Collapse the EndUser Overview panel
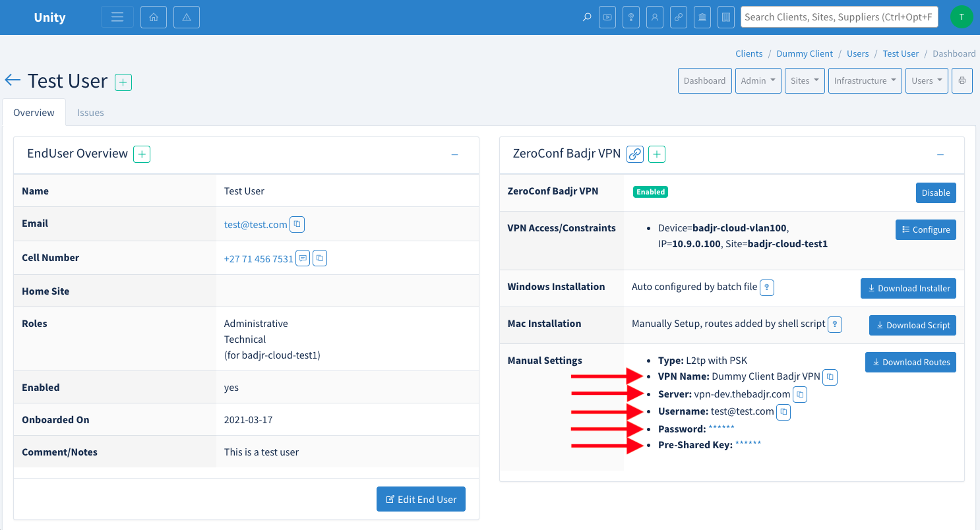This screenshot has width=980, height=530. tap(454, 154)
